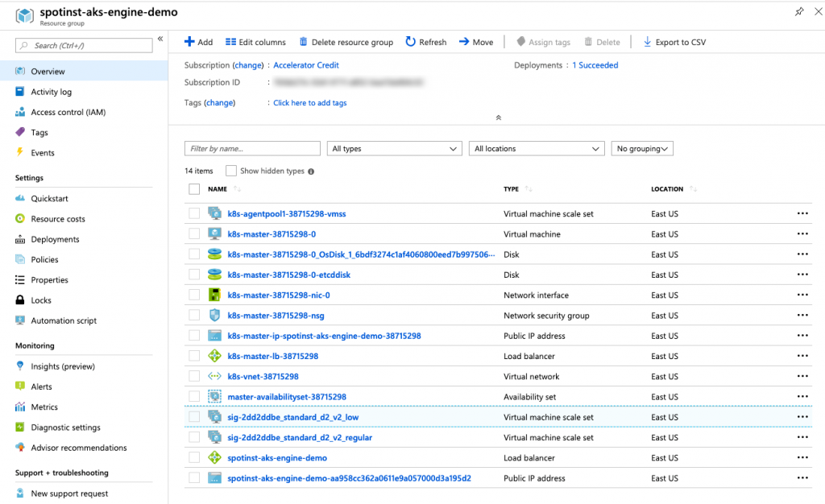Select the Add toolbar icon

(198, 42)
